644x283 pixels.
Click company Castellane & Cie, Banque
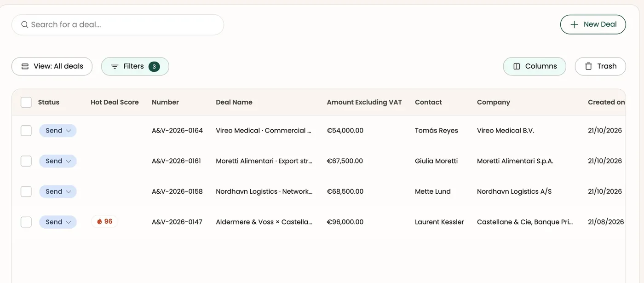tap(525, 222)
